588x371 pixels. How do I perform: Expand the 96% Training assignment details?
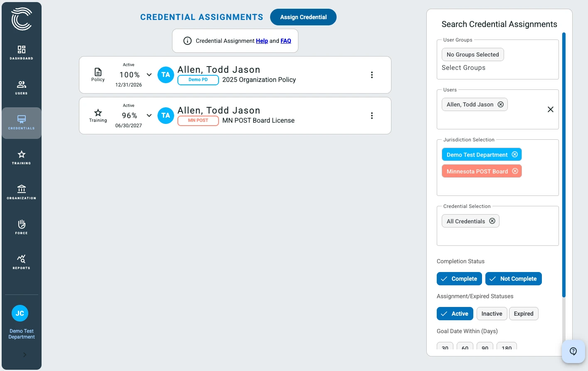[149, 116]
